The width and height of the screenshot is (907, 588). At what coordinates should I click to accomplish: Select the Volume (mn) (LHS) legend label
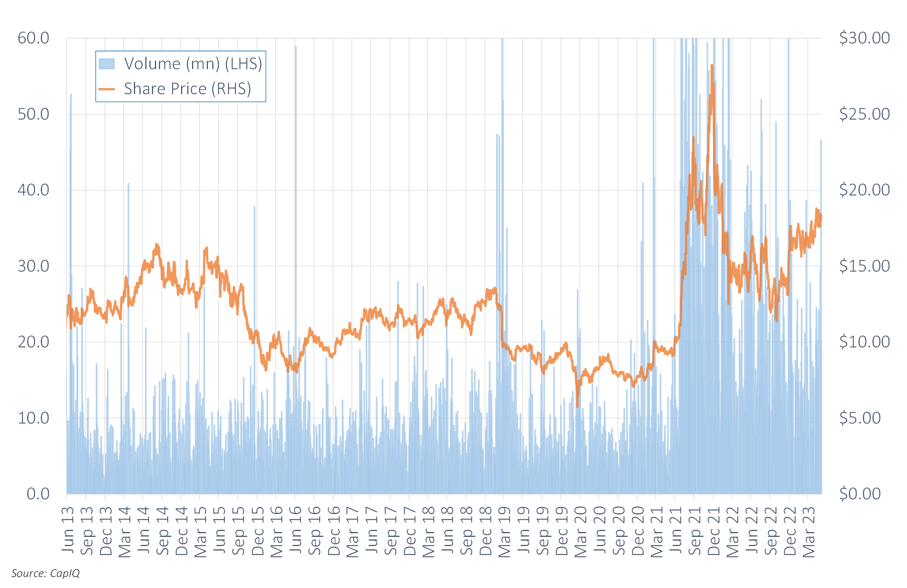point(193,64)
